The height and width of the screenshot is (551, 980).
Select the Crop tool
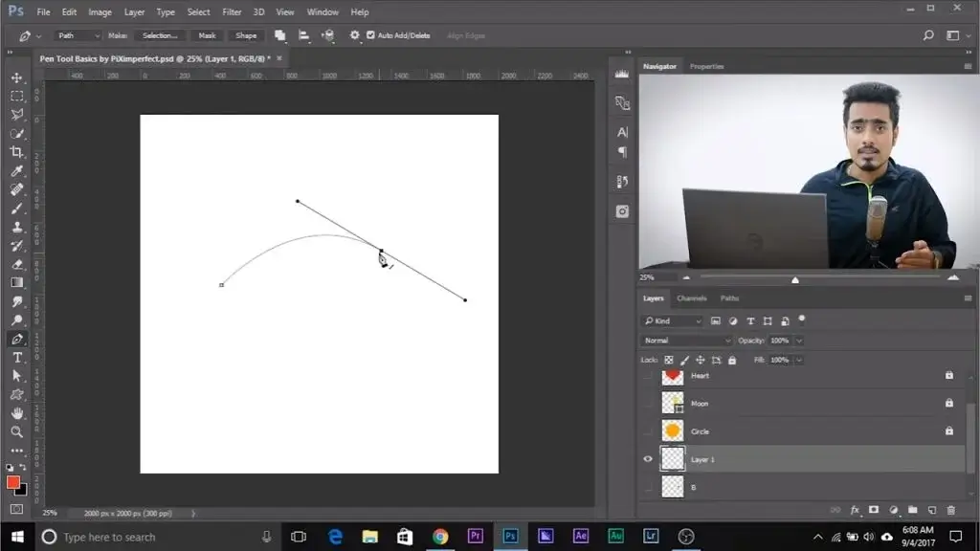click(x=16, y=153)
